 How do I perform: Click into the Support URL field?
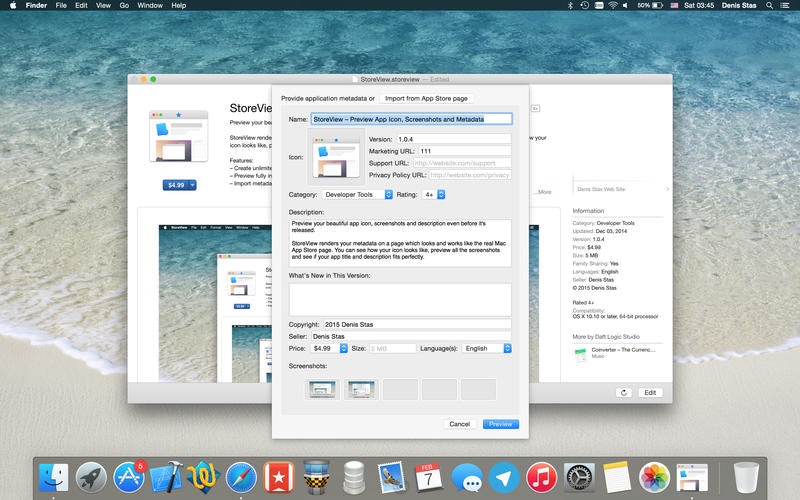[x=461, y=162]
